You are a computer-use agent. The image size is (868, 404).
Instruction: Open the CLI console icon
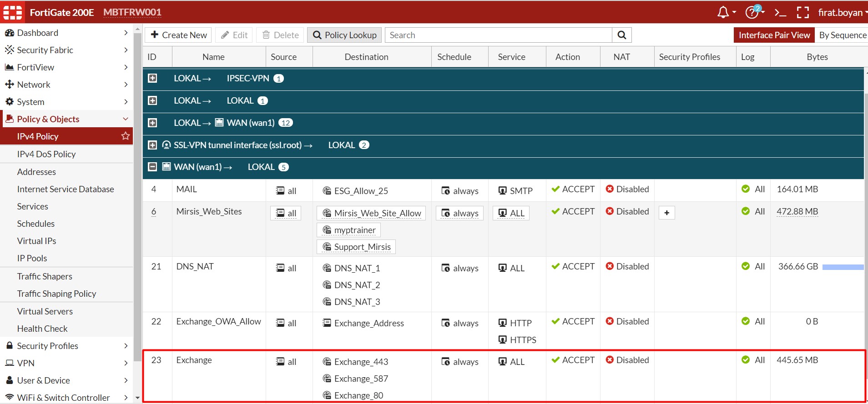[780, 13]
